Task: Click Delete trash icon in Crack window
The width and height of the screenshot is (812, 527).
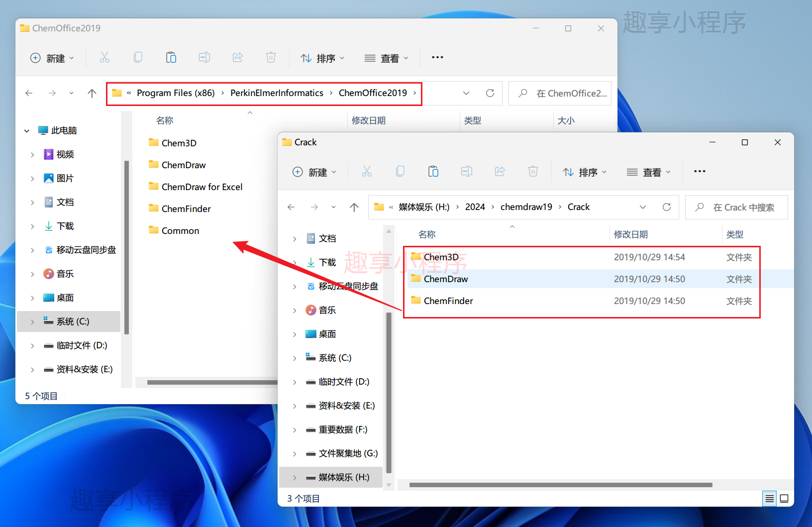Action: pyautogui.click(x=533, y=172)
